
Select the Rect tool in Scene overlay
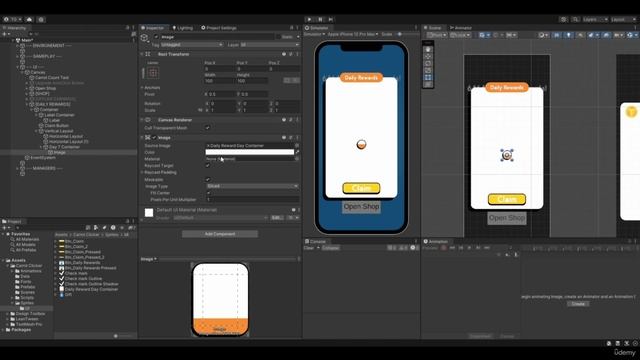click(428, 77)
